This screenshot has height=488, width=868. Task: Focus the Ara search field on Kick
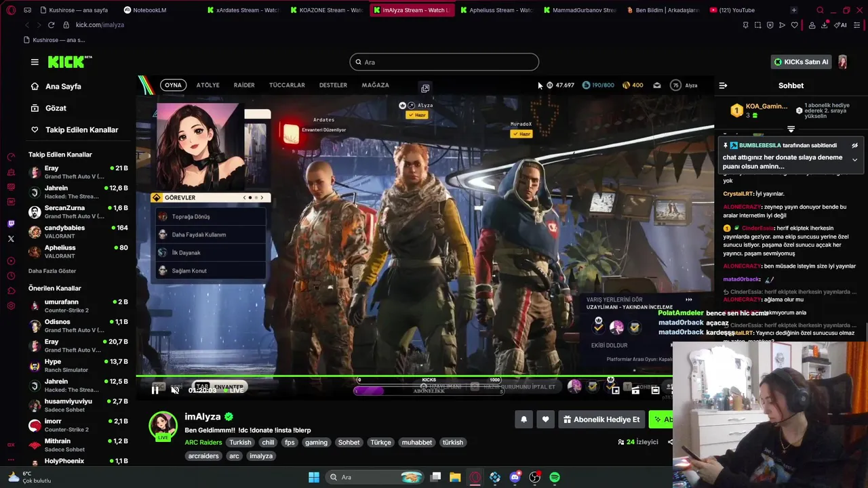point(444,62)
